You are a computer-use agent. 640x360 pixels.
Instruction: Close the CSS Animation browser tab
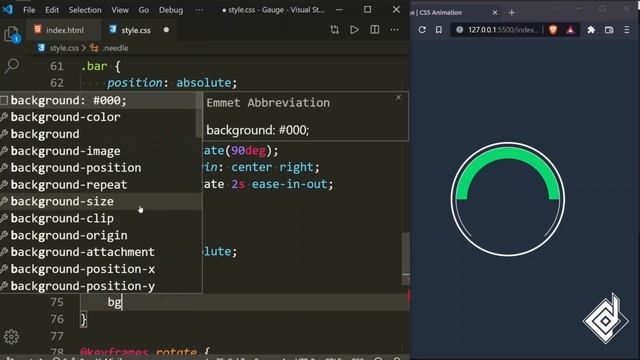click(x=495, y=13)
